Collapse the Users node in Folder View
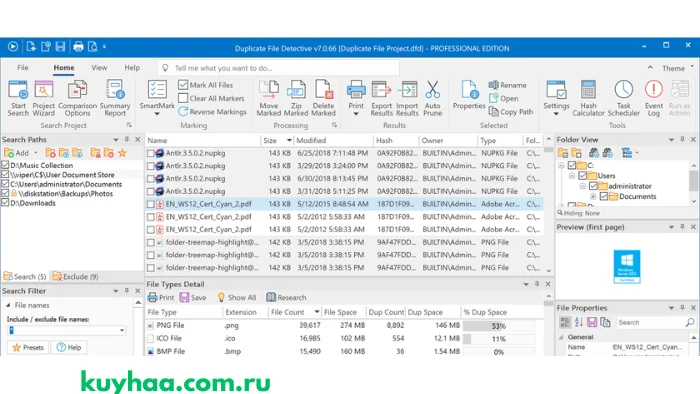Image resolution: width=700 pixels, height=394 pixels. tap(572, 176)
